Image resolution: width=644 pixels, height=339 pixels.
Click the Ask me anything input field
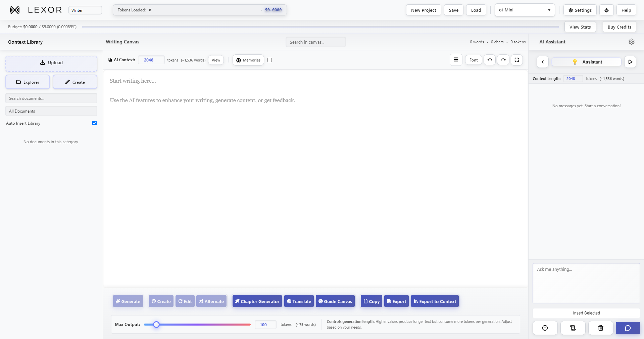click(x=586, y=283)
